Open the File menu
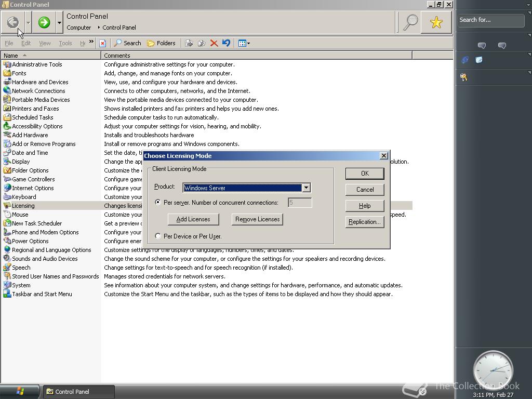Image resolution: width=532 pixels, height=399 pixels. 9,43
